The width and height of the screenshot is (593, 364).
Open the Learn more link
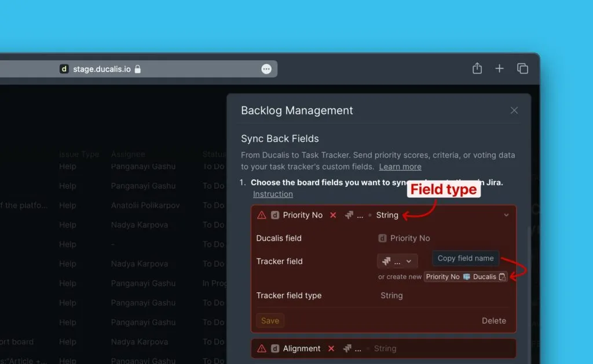click(x=400, y=167)
